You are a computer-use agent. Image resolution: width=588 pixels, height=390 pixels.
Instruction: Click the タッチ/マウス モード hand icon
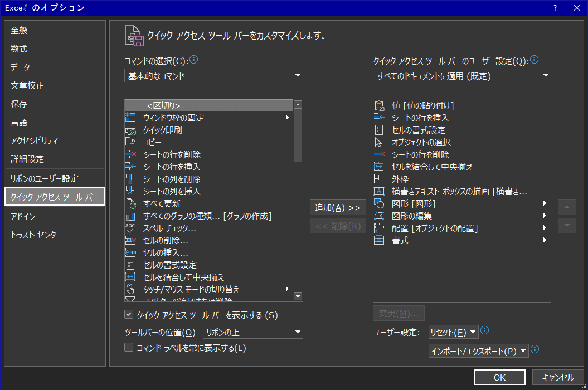click(x=130, y=289)
